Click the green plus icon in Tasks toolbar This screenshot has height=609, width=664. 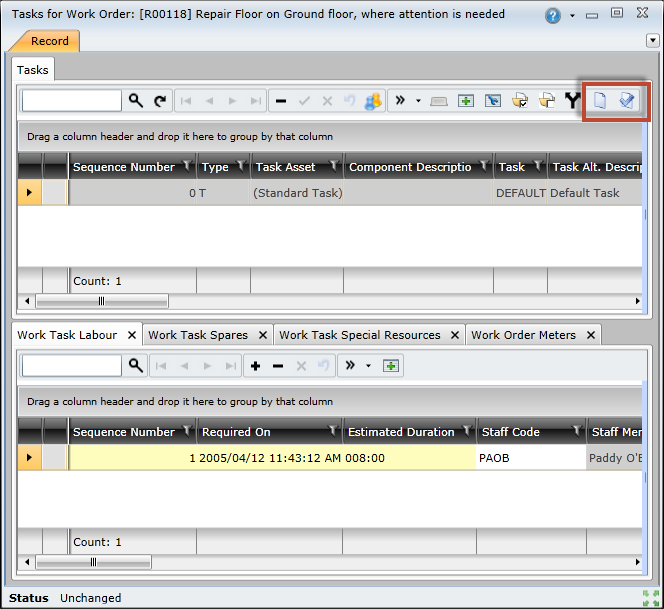[x=466, y=101]
